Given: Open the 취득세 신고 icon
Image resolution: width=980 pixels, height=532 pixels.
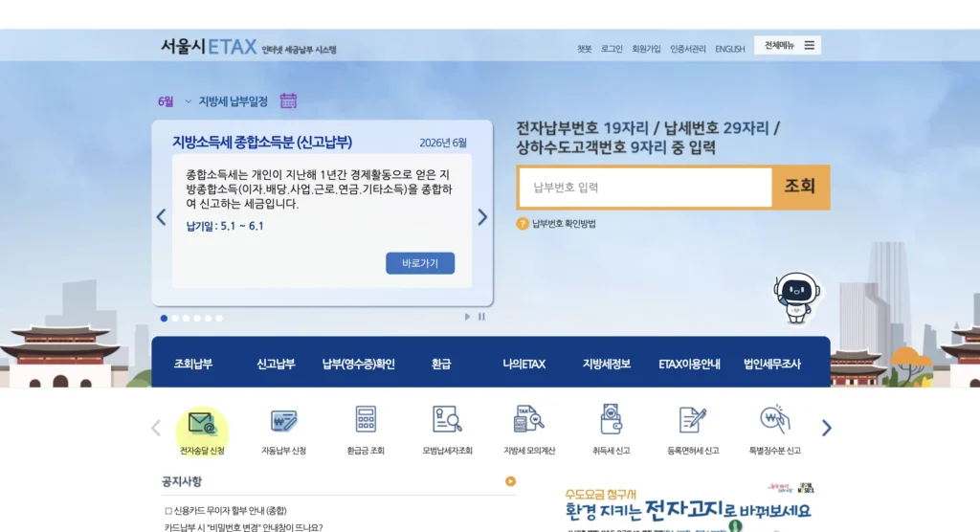Looking at the screenshot, I should coord(611,419).
